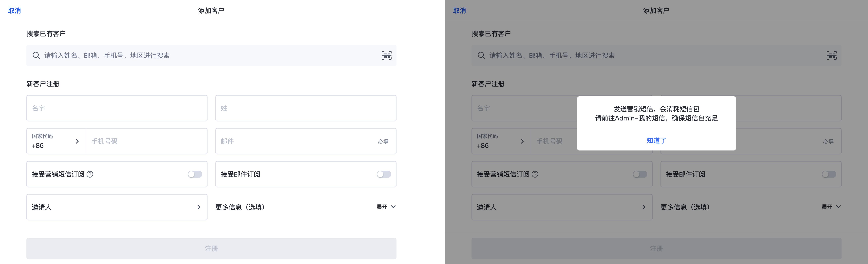Expand 更多信息 via 展开 in left panel
This screenshot has height=264, width=868.
tap(386, 207)
